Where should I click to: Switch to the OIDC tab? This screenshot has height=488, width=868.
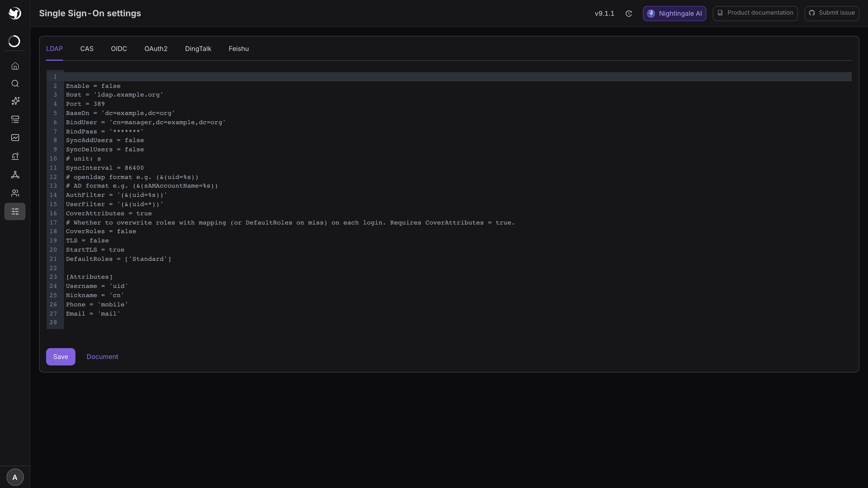click(119, 49)
